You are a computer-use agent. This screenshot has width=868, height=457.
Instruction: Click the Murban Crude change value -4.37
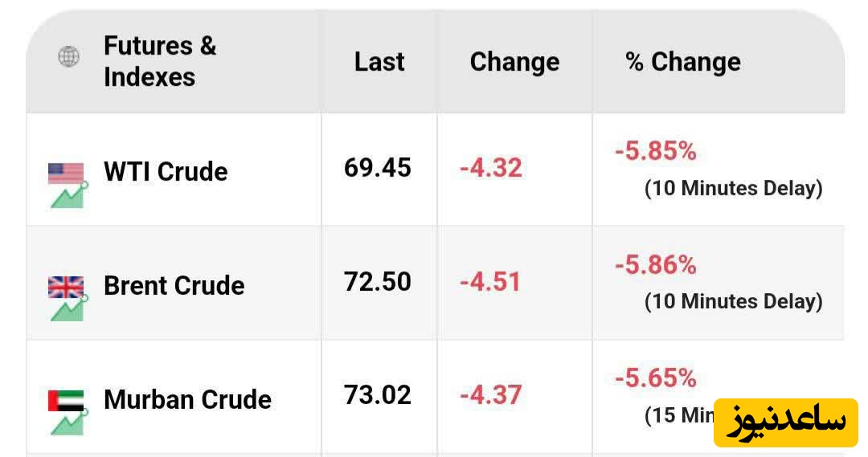click(491, 395)
